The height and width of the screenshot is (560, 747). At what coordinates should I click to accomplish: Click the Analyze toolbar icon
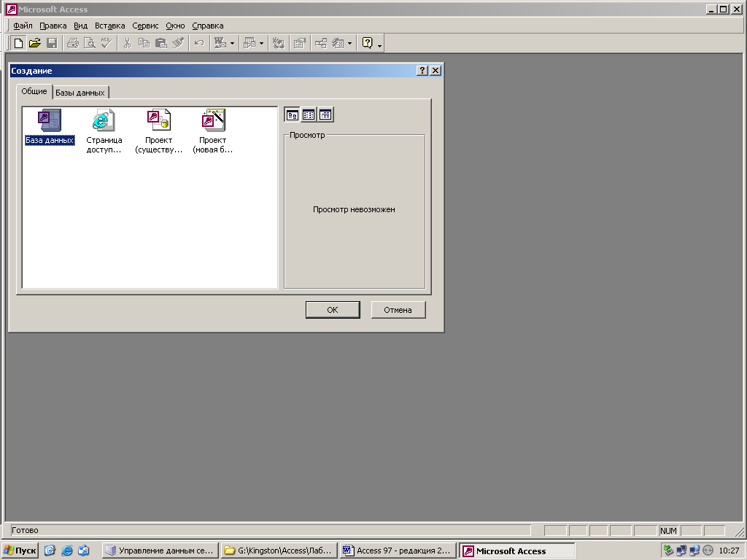(x=249, y=43)
